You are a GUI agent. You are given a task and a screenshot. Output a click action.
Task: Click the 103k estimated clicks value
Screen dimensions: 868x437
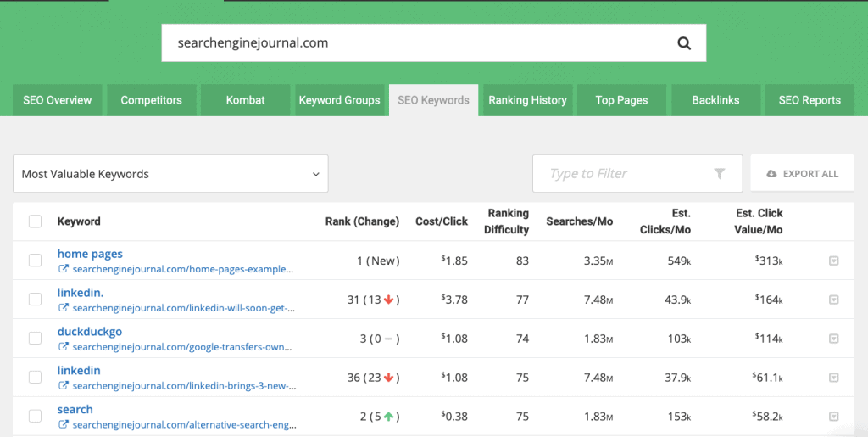click(x=679, y=339)
